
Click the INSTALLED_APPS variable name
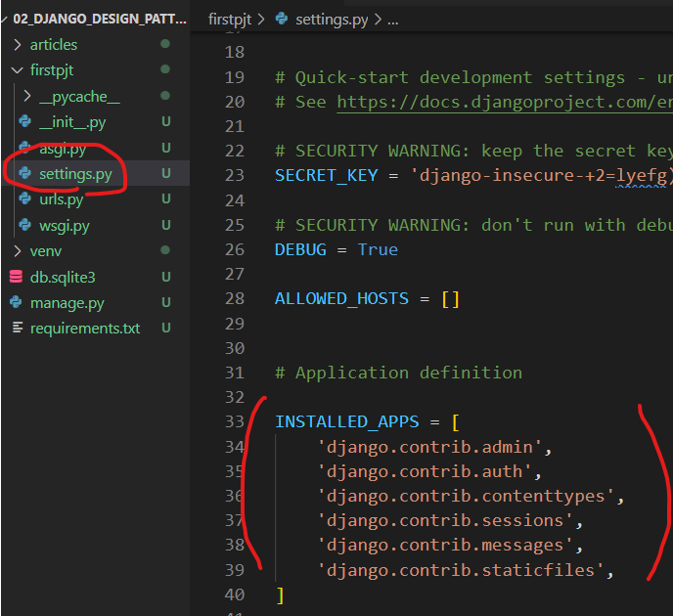point(347,421)
